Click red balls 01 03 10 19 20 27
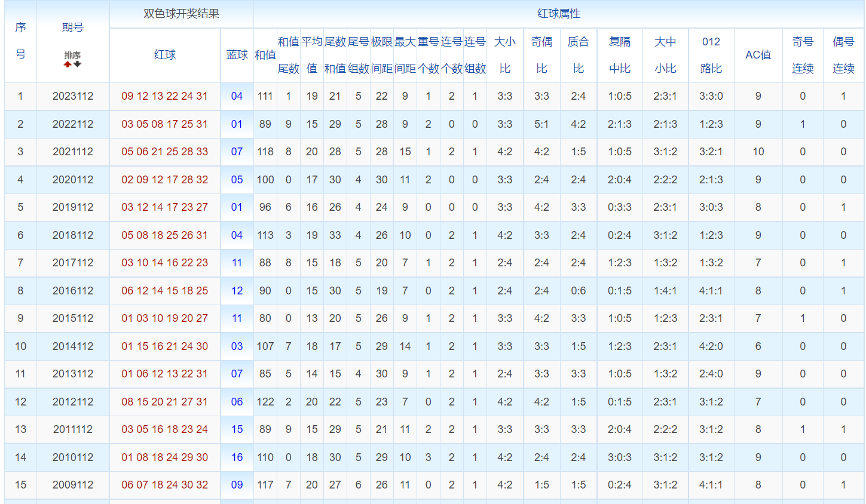 point(165,318)
